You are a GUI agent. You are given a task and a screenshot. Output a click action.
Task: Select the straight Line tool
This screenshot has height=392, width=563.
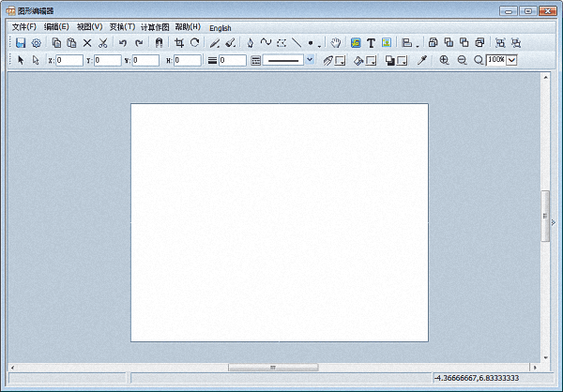pyautogui.click(x=297, y=43)
